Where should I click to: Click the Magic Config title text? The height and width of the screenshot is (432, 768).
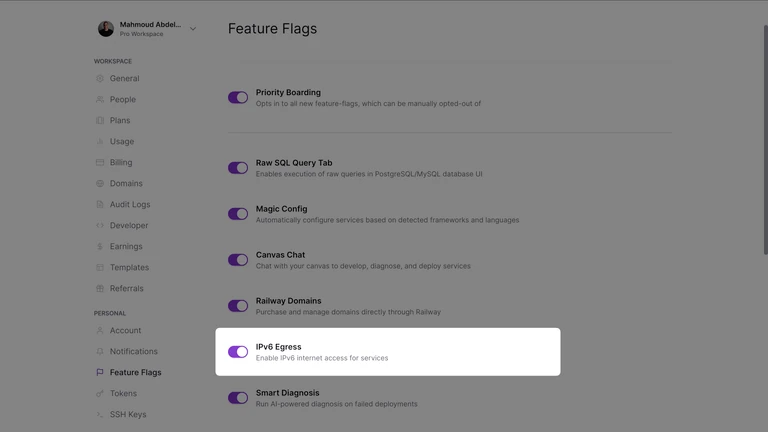[281, 209]
